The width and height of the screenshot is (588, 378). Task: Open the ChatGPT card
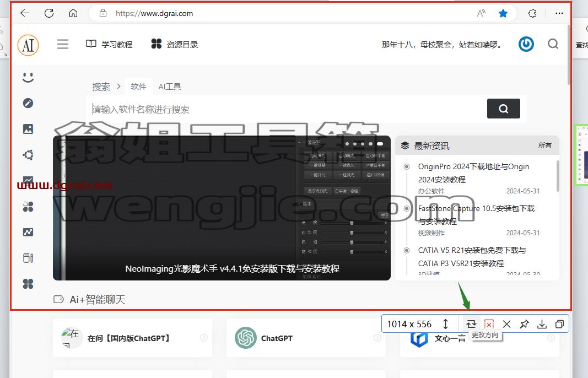[306, 338]
